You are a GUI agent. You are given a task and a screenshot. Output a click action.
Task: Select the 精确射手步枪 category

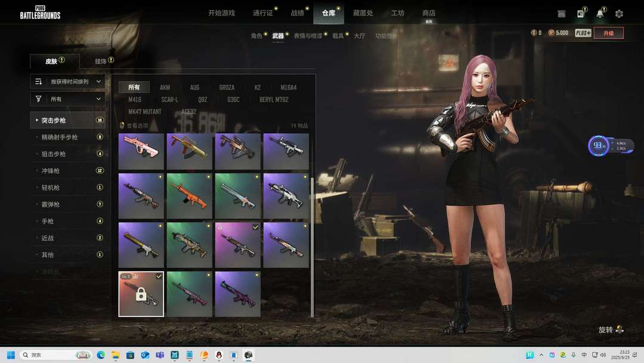[67, 137]
